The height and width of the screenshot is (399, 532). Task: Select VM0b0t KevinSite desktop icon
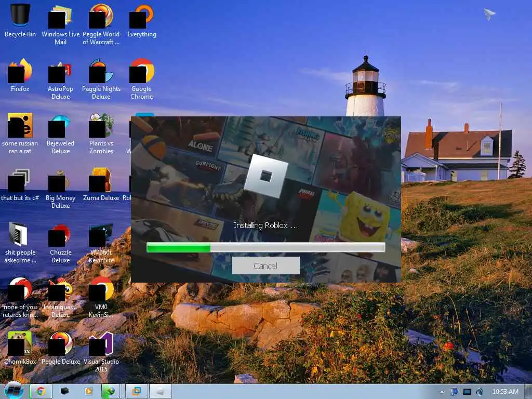click(101, 243)
